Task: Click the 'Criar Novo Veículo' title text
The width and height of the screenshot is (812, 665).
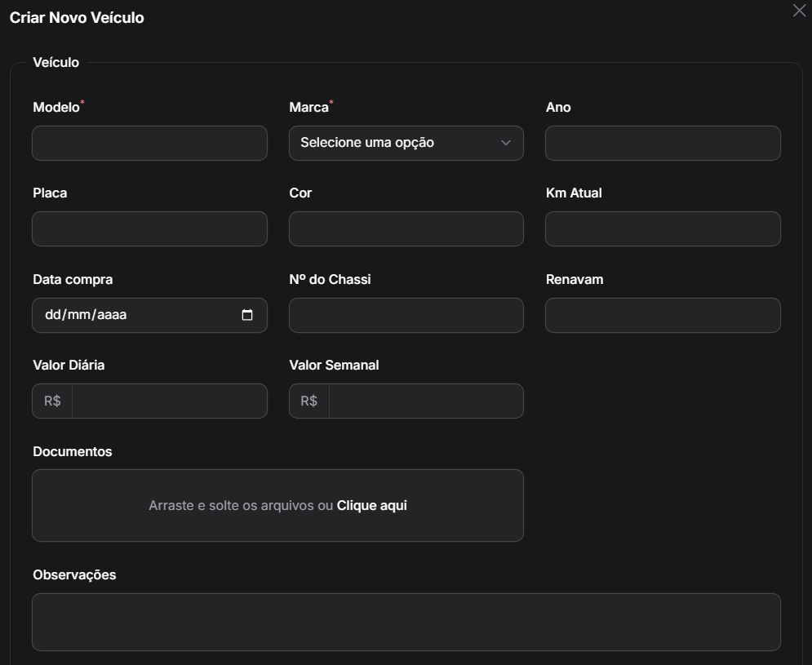Action: (x=77, y=18)
